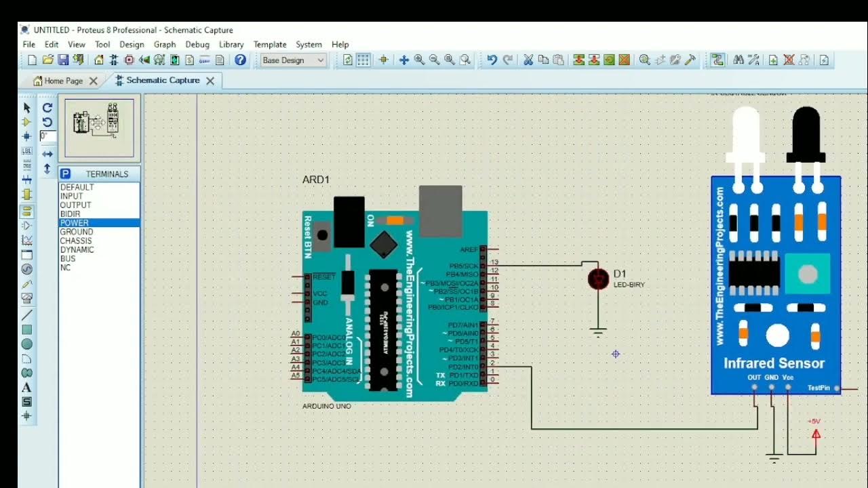Redraw the display with the refresh icon
Image resolution: width=868 pixels, height=488 pixels.
point(348,60)
